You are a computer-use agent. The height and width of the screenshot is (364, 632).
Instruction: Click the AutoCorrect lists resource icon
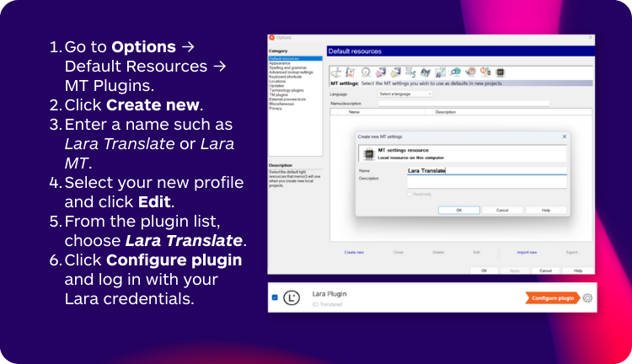coord(440,72)
